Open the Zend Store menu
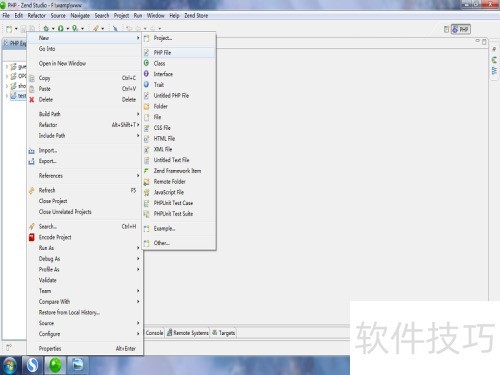Viewport: 500px width, 375px height. coord(196,16)
